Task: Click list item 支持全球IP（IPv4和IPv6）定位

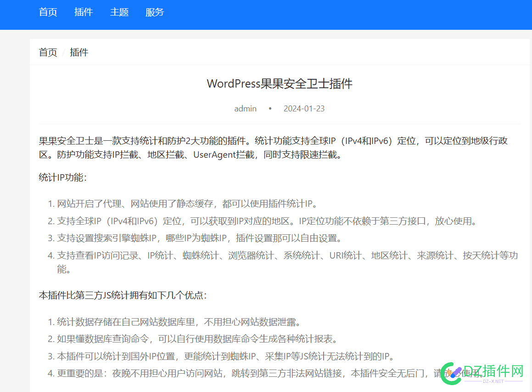Action: tap(267, 221)
